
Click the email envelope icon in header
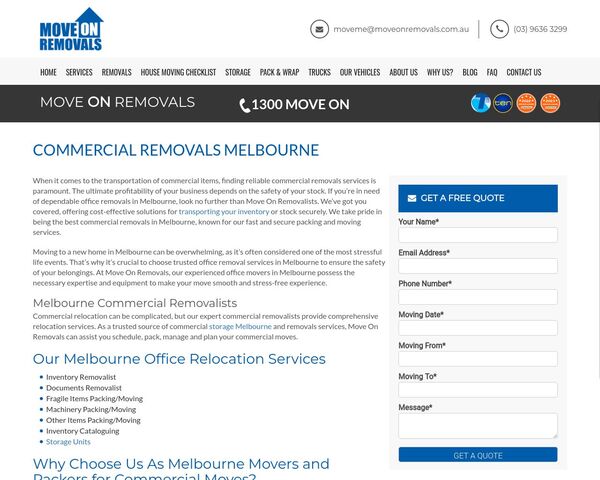pos(320,29)
